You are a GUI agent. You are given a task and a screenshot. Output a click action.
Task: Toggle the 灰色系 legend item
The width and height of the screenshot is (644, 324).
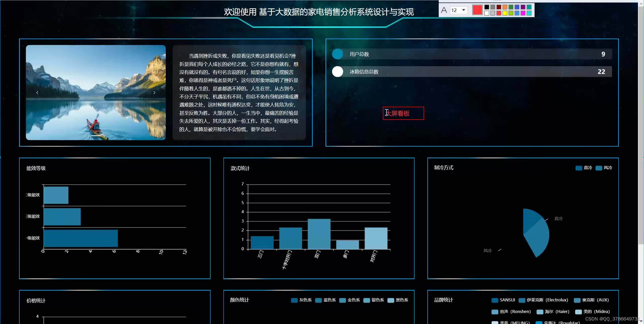301,300
